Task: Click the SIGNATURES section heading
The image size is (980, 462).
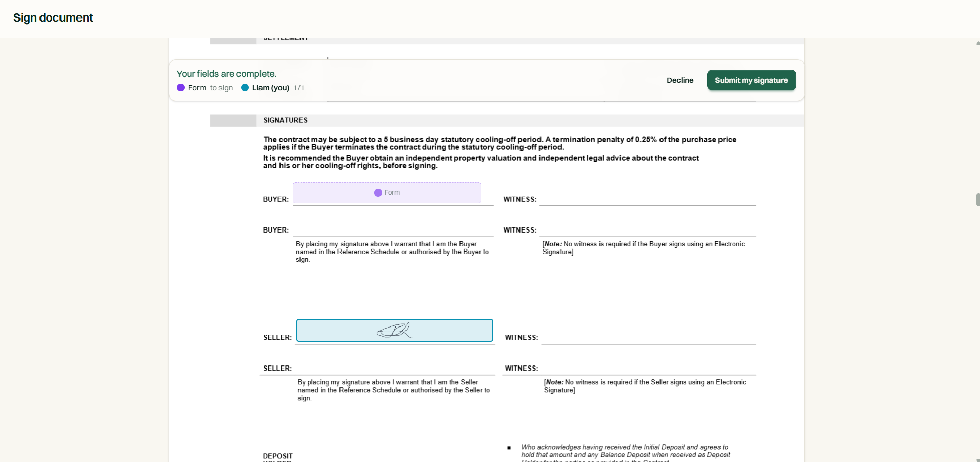Action: [285, 120]
